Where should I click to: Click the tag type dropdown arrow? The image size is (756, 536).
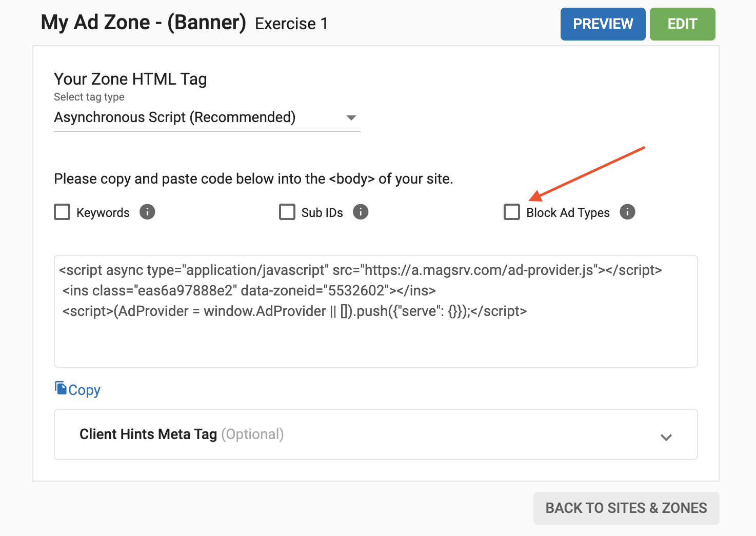point(351,118)
